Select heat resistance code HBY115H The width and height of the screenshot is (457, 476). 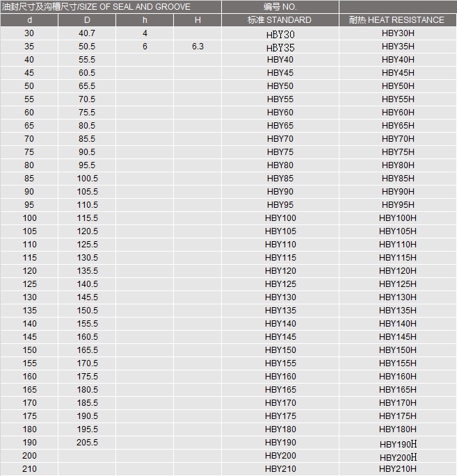[398, 258]
